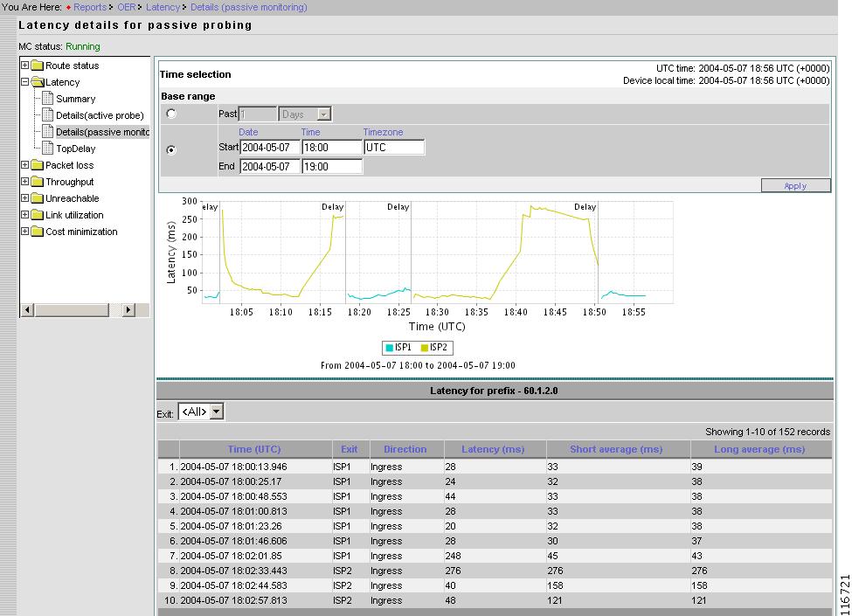Click the Unreachable folder icon
The height and width of the screenshot is (616, 852).
pos(38,198)
